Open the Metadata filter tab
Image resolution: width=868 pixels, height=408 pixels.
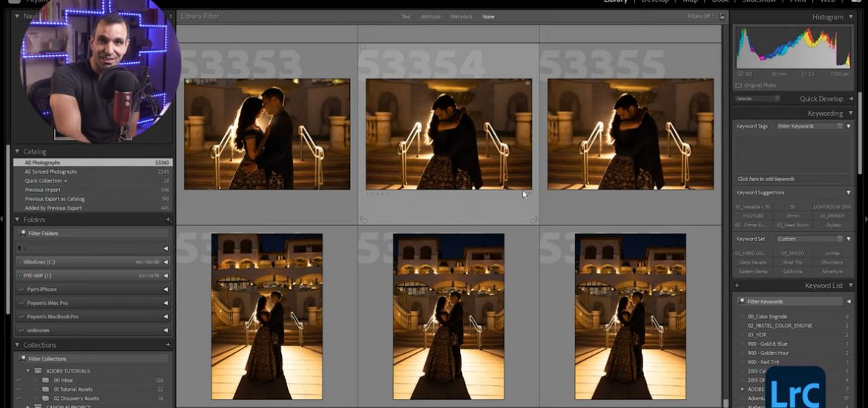pos(461,16)
